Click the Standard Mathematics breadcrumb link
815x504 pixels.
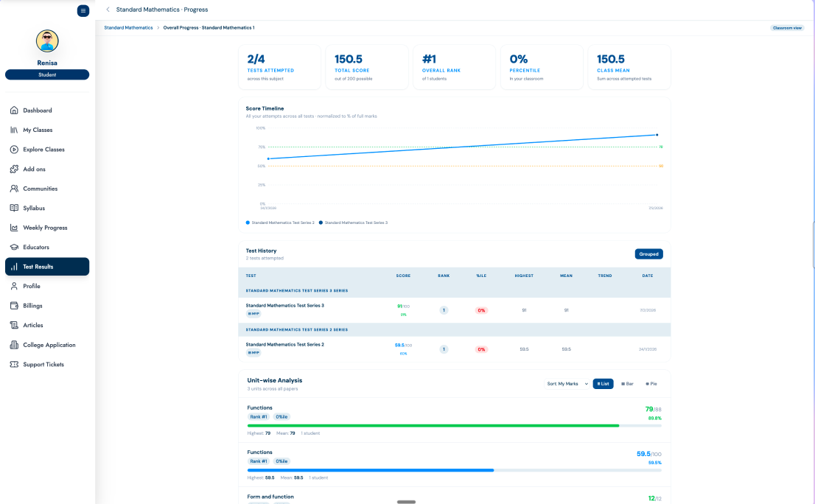128,27
